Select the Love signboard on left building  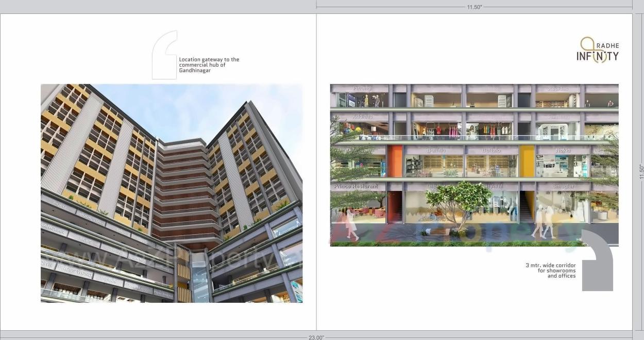click(84, 239)
